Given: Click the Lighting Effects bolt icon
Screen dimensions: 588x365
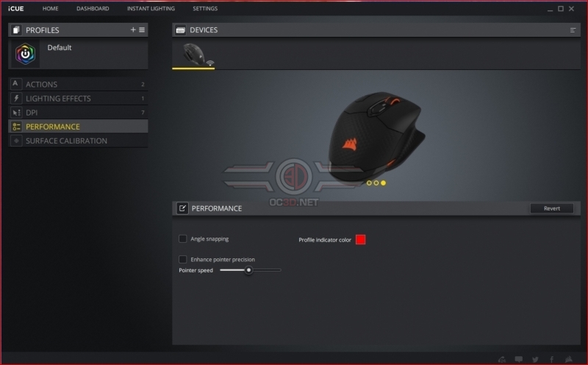Looking at the screenshot, I should (16, 99).
